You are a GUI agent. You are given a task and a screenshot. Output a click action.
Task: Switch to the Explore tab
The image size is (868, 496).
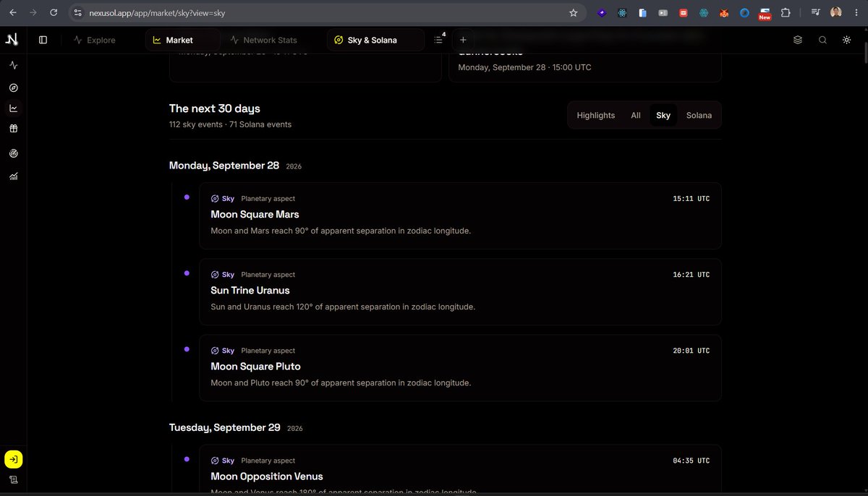[x=95, y=40]
